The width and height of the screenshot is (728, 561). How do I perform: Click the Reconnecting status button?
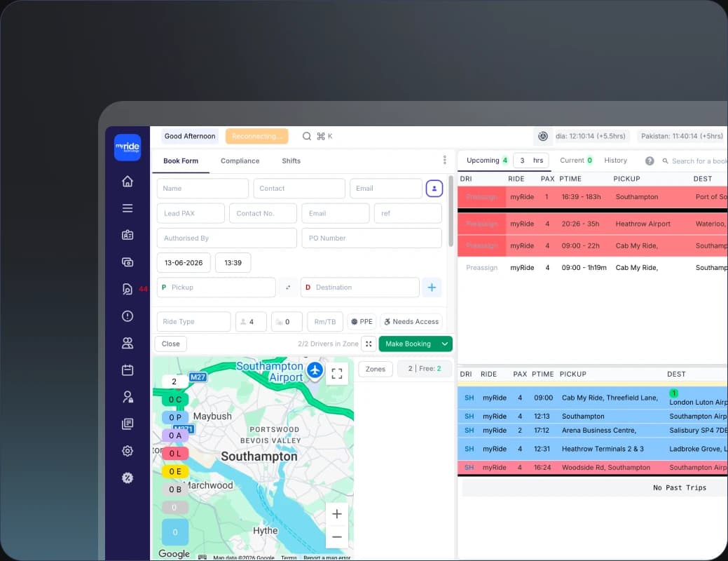[x=256, y=136]
